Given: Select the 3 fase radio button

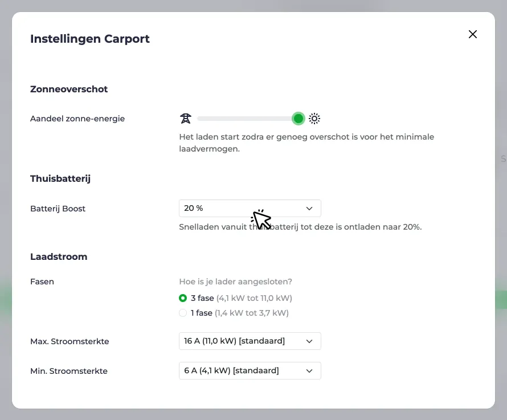Looking at the screenshot, I should (183, 298).
